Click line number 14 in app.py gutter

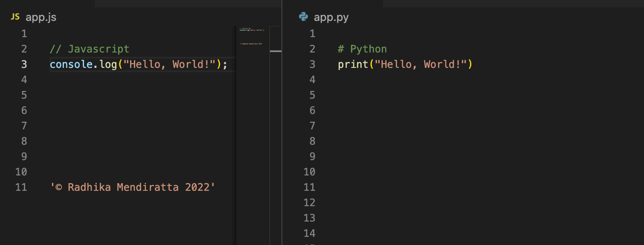pos(309,233)
